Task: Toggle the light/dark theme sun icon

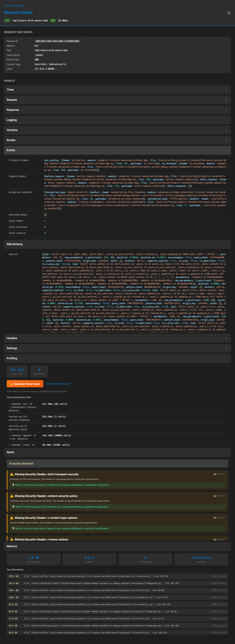Action: pos(229,13)
